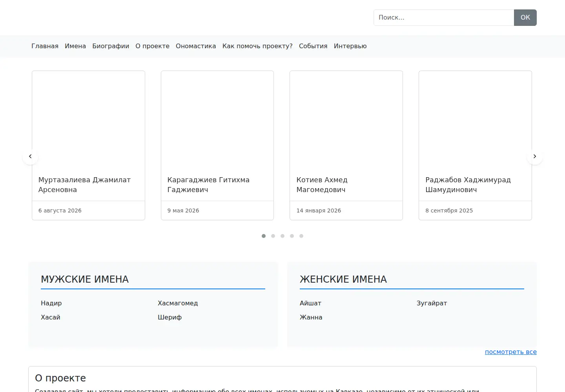Viewport: 565px width, 392px height.
Task: Open female name Зугайрат
Action: (x=432, y=303)
